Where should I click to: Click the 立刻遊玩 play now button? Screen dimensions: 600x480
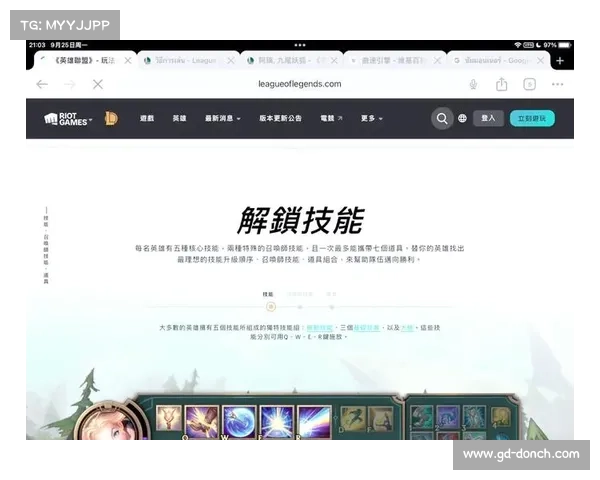pos(532,118)
